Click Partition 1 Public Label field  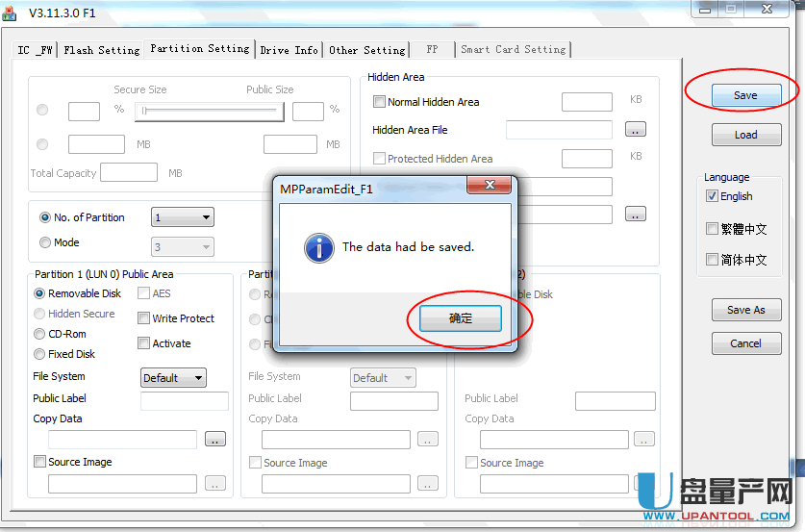184,401
